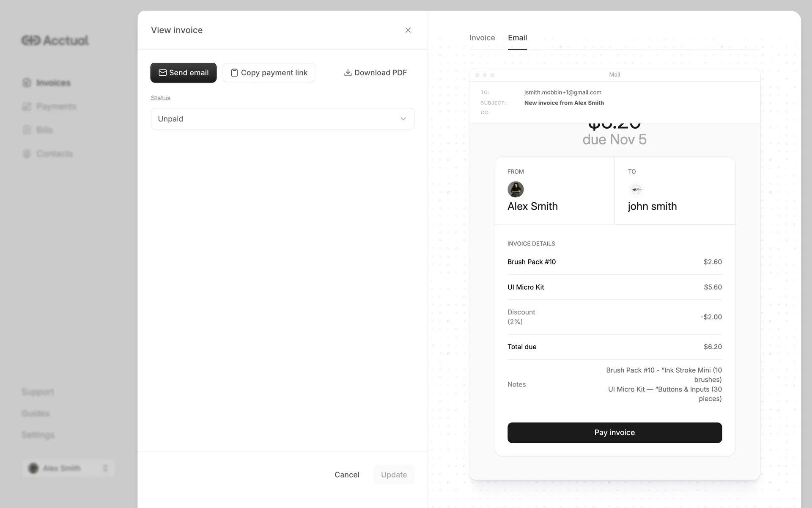Viewport: 812px width, 508px height.
Task: Click Alex Smith's avatar in the FROM section
Action: click(515, 189)
